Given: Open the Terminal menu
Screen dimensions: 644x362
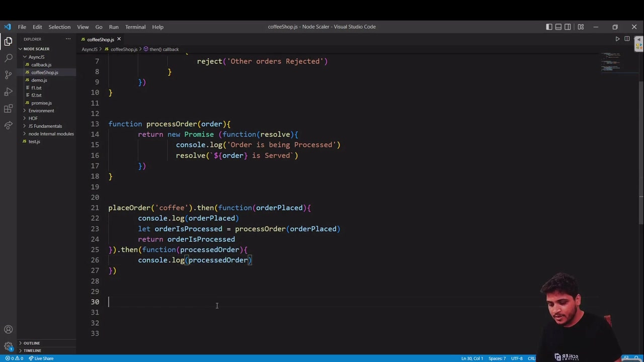Looking at the screenshot, I should tap(135, 27).
